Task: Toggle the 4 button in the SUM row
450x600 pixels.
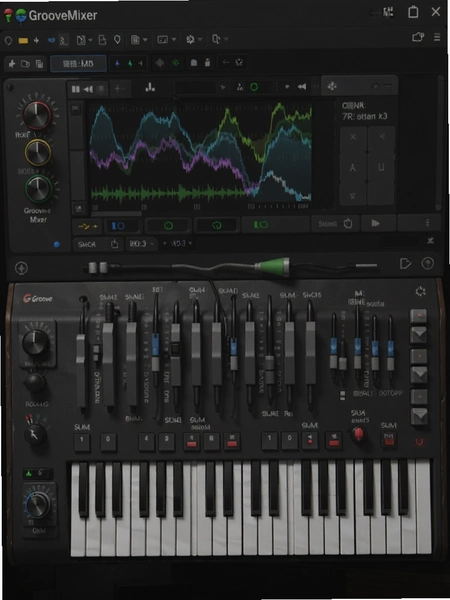Action: [146, 442]
